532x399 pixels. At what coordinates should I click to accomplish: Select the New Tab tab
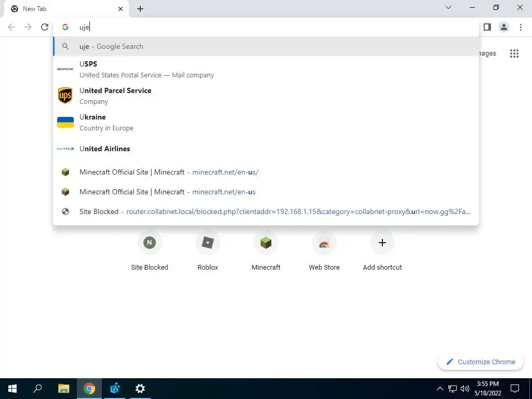tap(66, 9)
